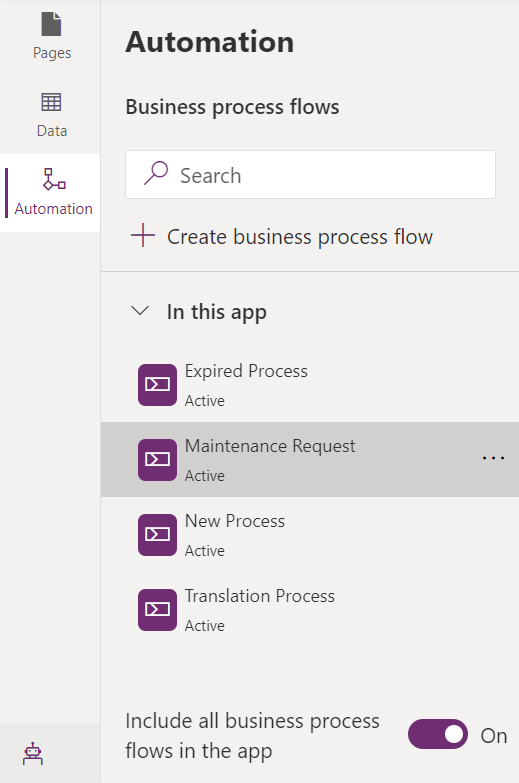Click the In this app heading
The width and height of the screenshot is (519, 783).
(x=216, y=312)
